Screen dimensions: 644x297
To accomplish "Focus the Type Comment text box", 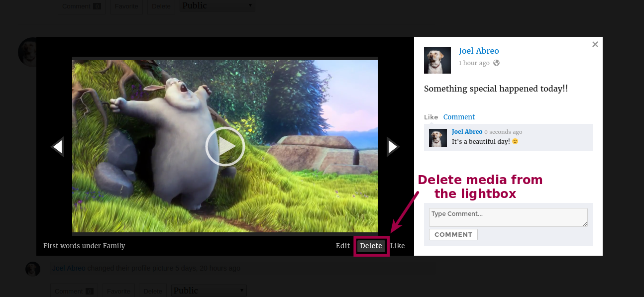I will [508, 217].
